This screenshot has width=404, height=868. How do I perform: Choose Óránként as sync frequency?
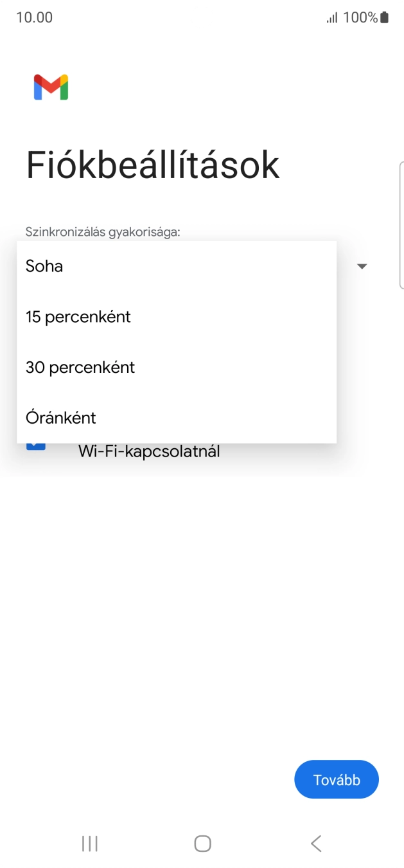(61, 417)
